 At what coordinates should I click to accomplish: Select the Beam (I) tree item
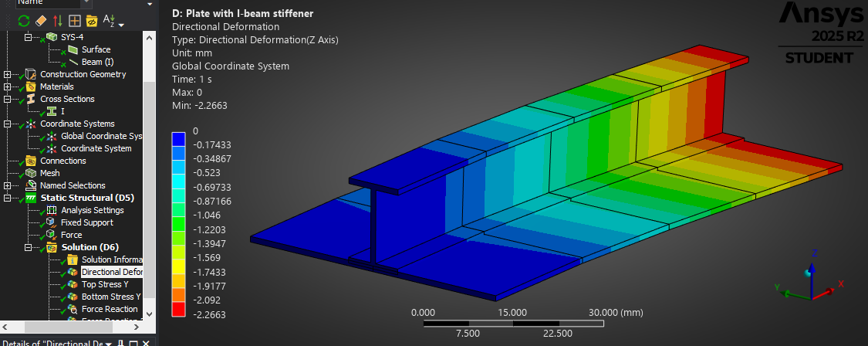click(x=97, y=62)
